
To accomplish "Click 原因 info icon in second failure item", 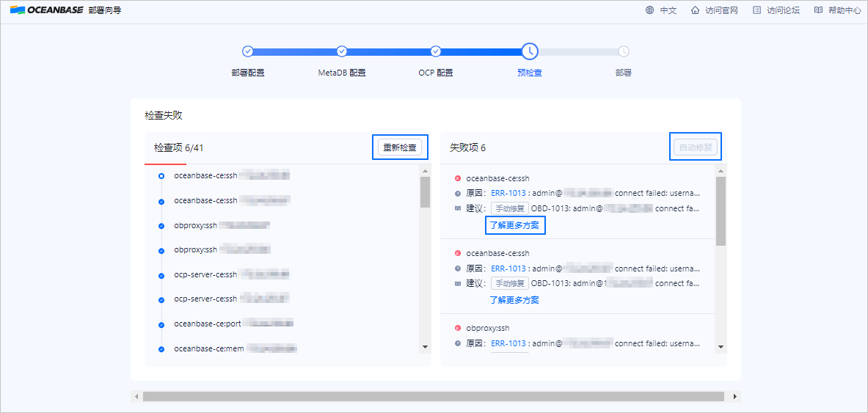I will point(458,268).
